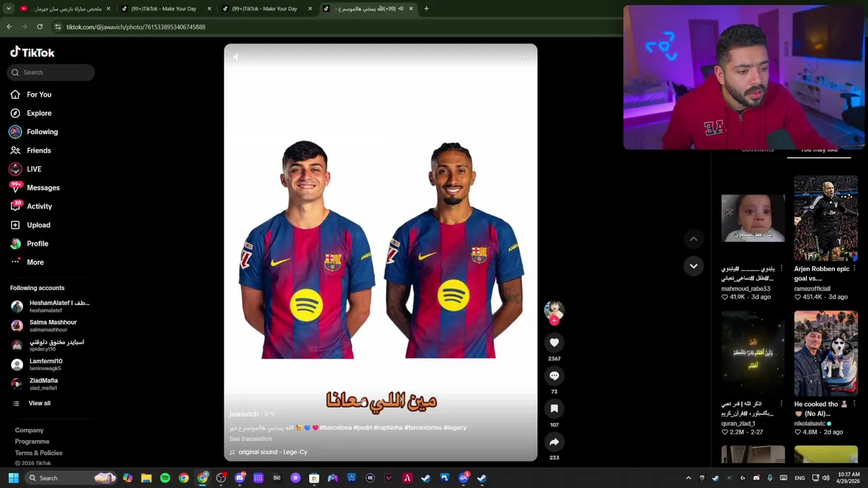Image resolution: width=868 pixels, height=488 pixels.
Task: Switch the ENG input language
Action: (x=800, y=478)
